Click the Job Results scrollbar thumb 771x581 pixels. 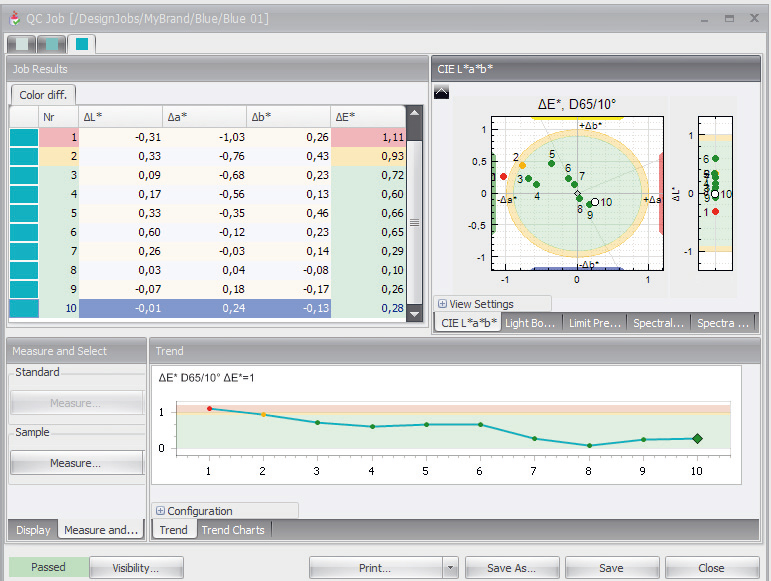(415, 222)
